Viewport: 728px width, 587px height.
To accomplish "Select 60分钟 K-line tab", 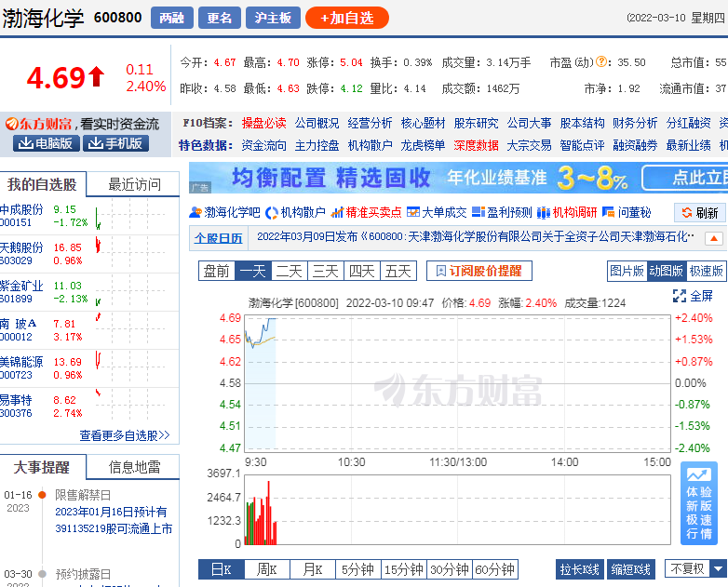I will click(495, 569).
